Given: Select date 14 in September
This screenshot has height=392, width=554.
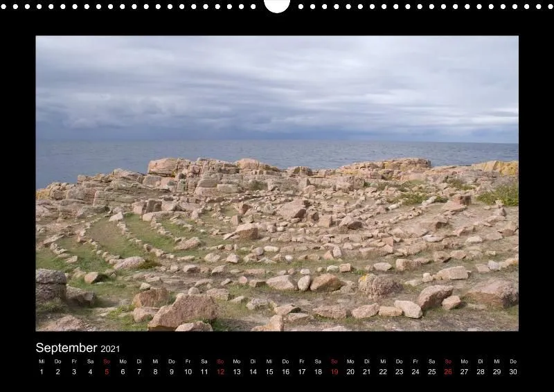Looking at the screenshot, I should 253,372.
